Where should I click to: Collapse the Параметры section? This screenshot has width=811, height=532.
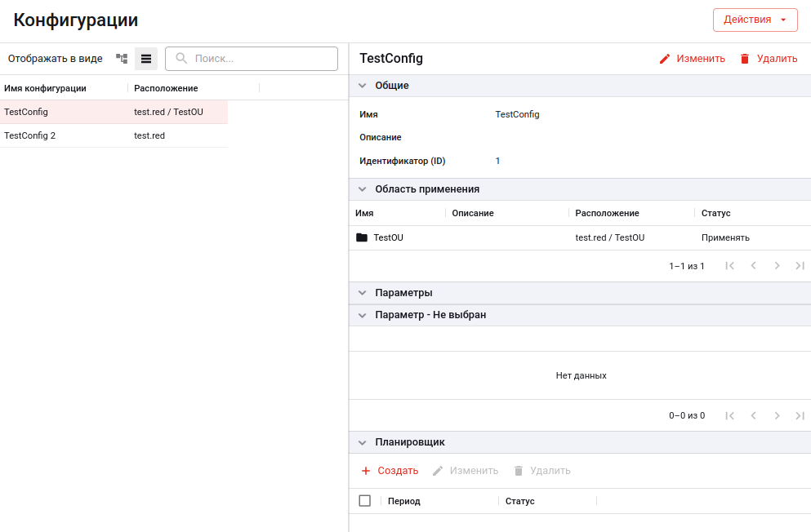[363, 293]
